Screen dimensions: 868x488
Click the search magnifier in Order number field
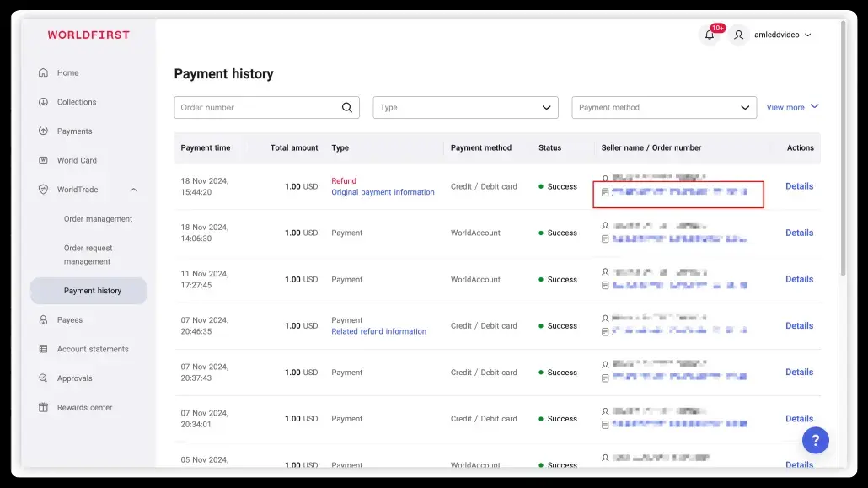[347, 108]
